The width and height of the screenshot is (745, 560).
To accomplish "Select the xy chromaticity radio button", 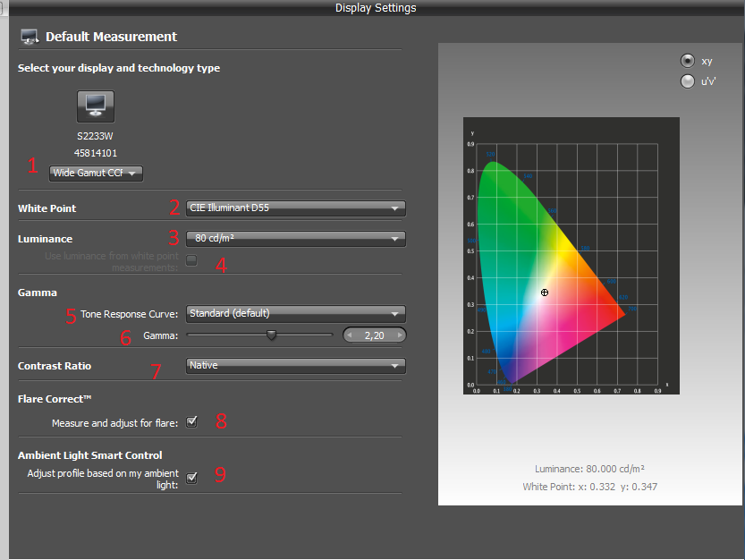I will [687, 61].
